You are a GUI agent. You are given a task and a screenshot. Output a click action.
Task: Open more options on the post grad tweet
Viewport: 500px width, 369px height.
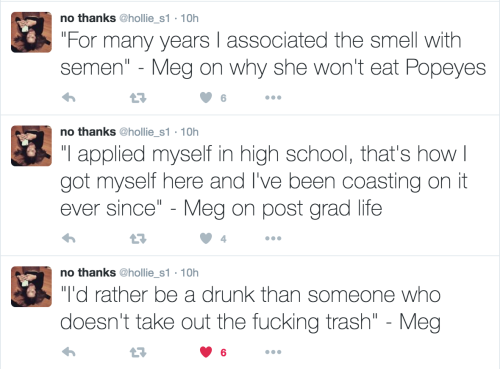273,238
